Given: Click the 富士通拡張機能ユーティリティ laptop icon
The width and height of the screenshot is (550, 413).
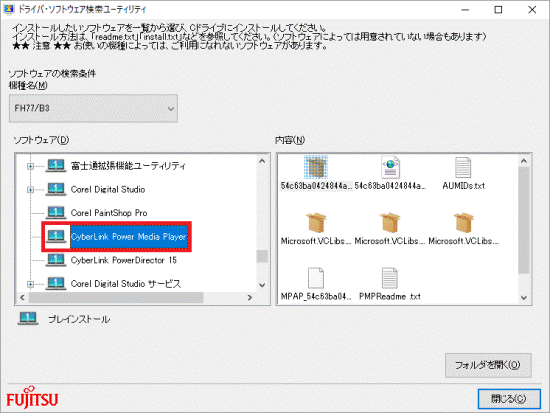Looking at the screenshot, I should click(x=56, y=165).
